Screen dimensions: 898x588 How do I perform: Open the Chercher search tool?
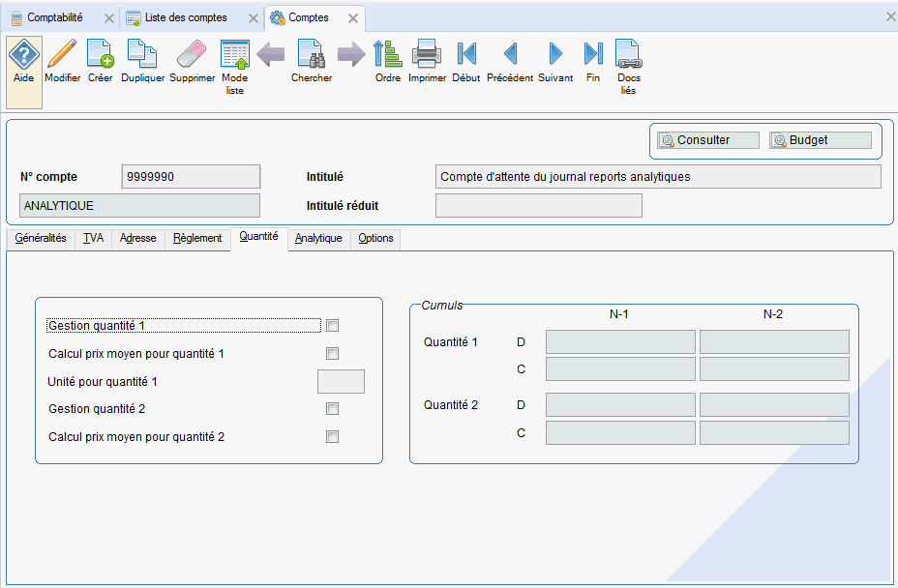[311, 62]
